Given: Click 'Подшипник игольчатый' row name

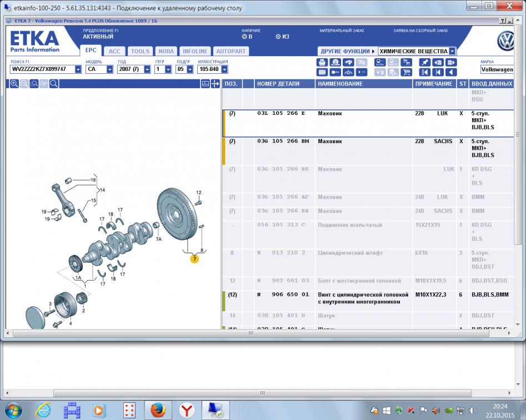Looking at the screenshot, I should click(350, 225).
